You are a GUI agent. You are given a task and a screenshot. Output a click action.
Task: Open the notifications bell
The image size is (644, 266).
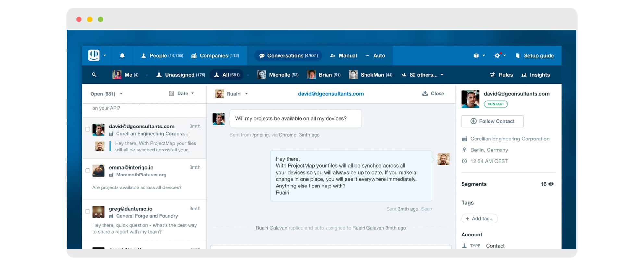tap(122, 55)
